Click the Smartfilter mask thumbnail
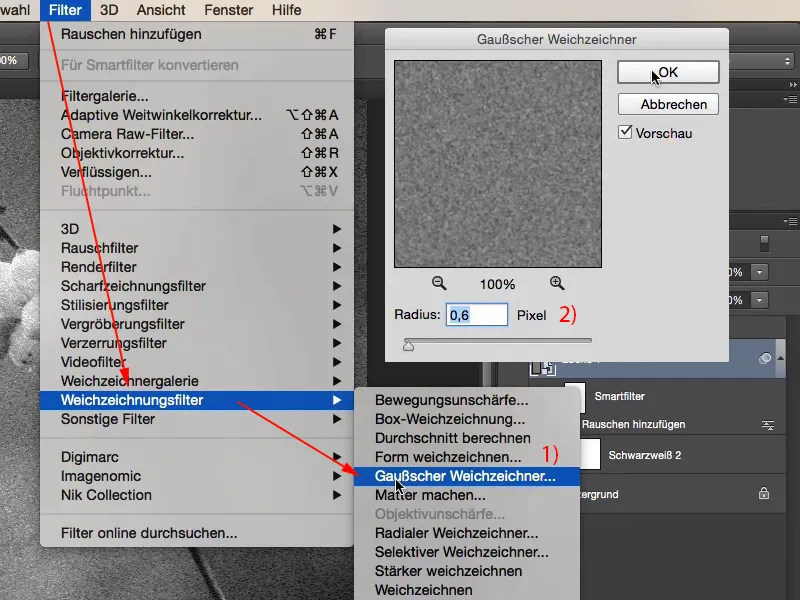 (x=575, y=396)
